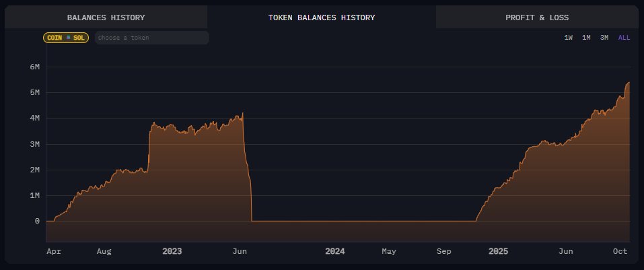The height and width of the screenshot is (270, 644).
Task: Select the ALL time range
Action: click(x=624, y=38)
